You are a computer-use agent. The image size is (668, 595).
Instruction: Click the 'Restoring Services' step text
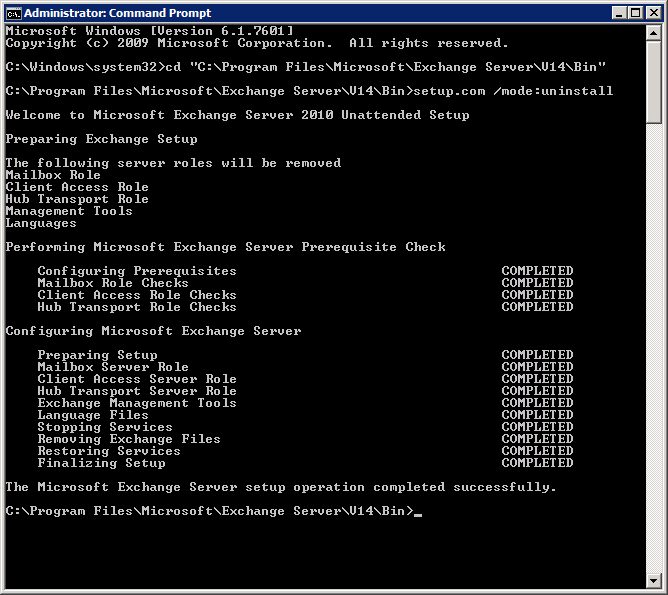[109, 451]
